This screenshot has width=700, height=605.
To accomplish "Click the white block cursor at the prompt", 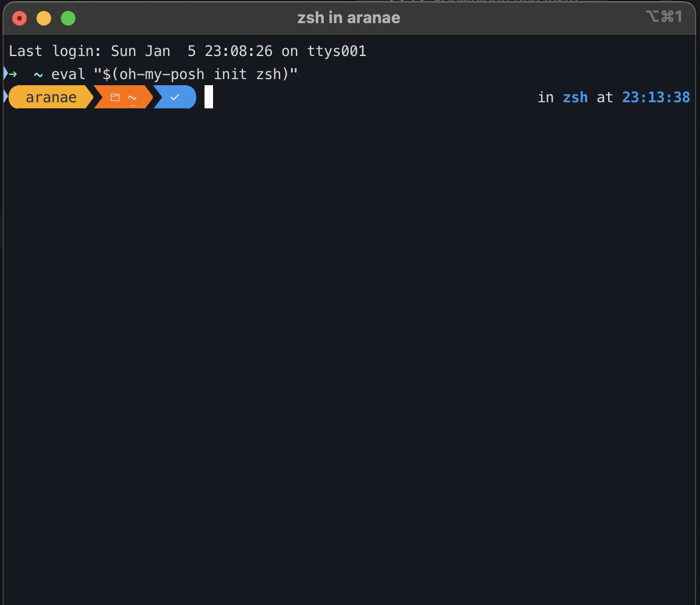I will (209, 97).
